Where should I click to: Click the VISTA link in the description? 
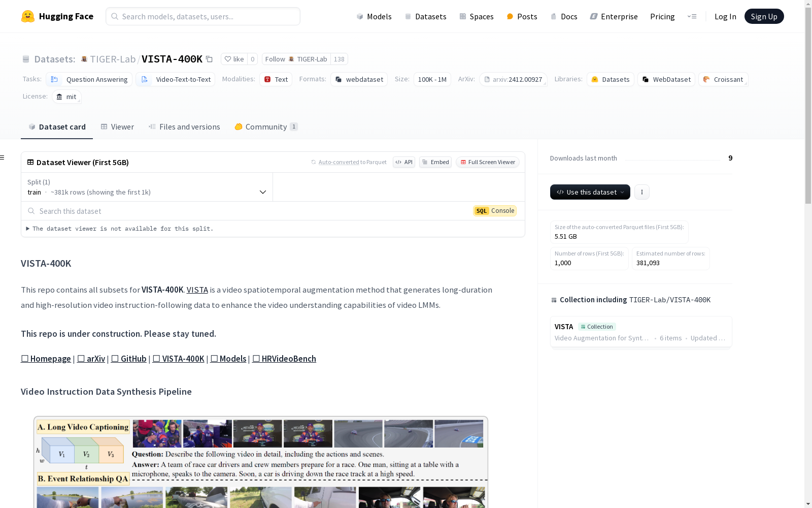point(197,290)
